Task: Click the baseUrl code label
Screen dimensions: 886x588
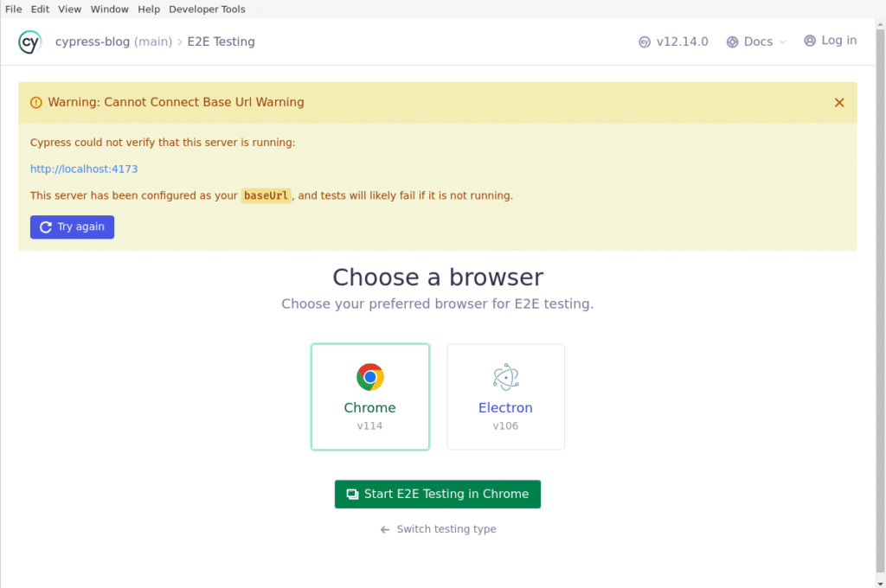Action: click(x=266, y=195)
